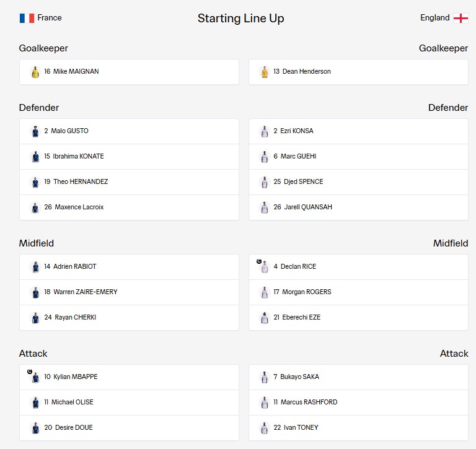Click the England flag icon
The width and height of the screenshot is (476, 449).
point(461,18)
